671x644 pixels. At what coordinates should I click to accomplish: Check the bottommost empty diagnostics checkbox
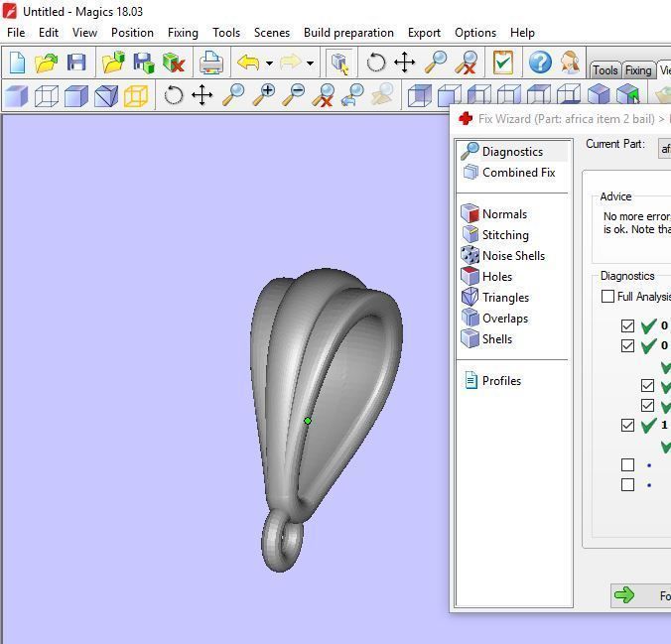tap(627, 485)
